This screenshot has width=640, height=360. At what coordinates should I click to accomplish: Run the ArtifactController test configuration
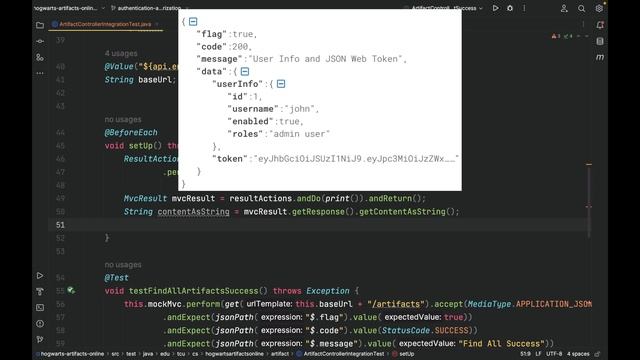coord(495,8)
